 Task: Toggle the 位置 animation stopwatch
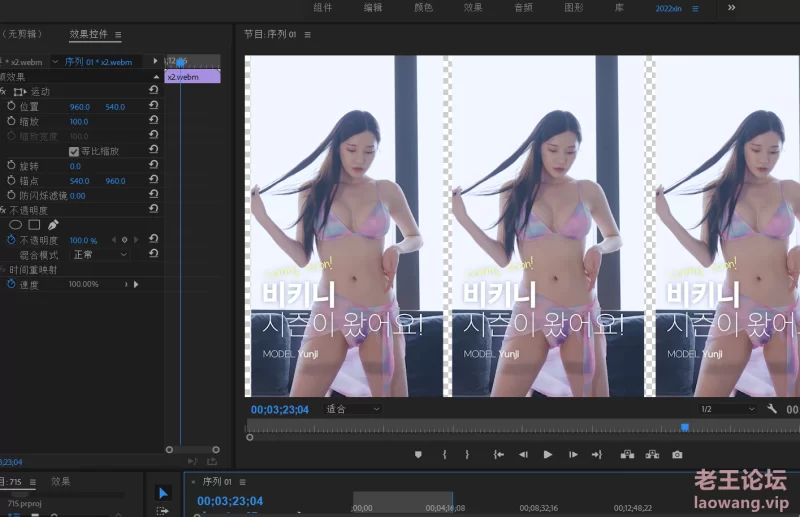pyautogui.click(x=11, y=106)
